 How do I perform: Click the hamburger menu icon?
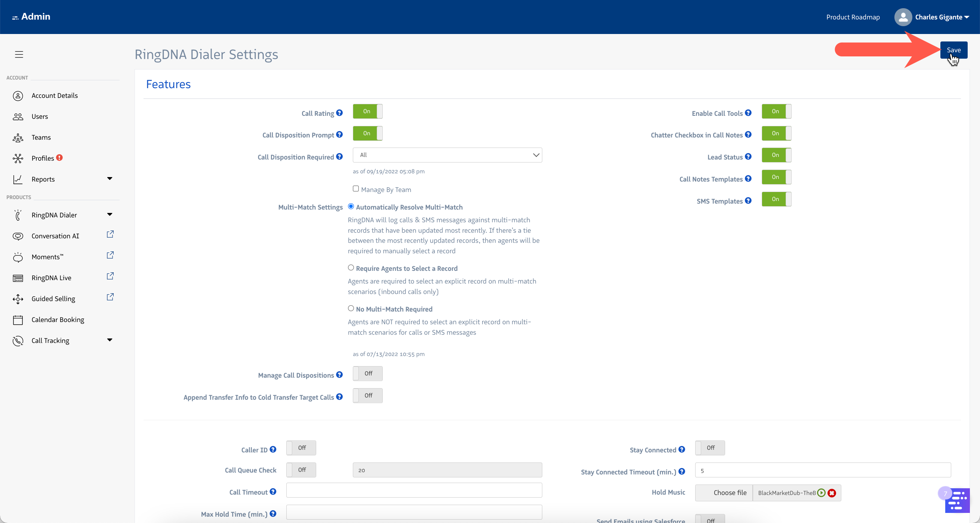[x=19, y=55]
